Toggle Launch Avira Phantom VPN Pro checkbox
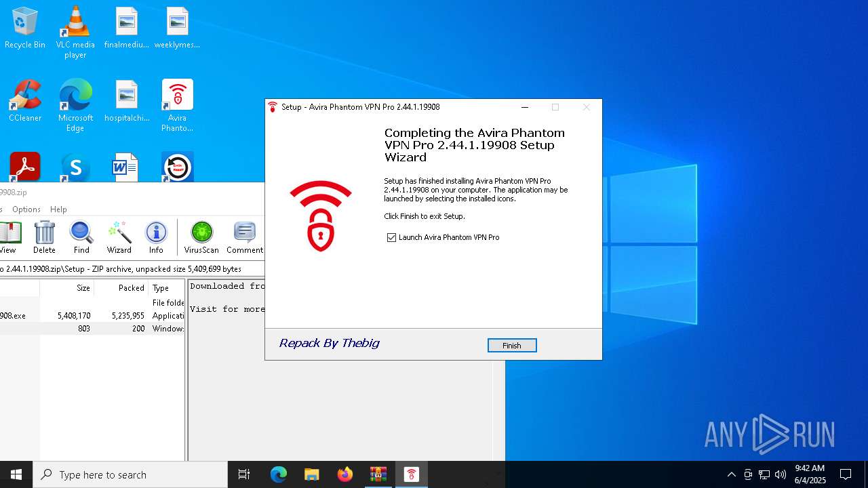The width and height of the screenshot is (868, 488). 391,237
